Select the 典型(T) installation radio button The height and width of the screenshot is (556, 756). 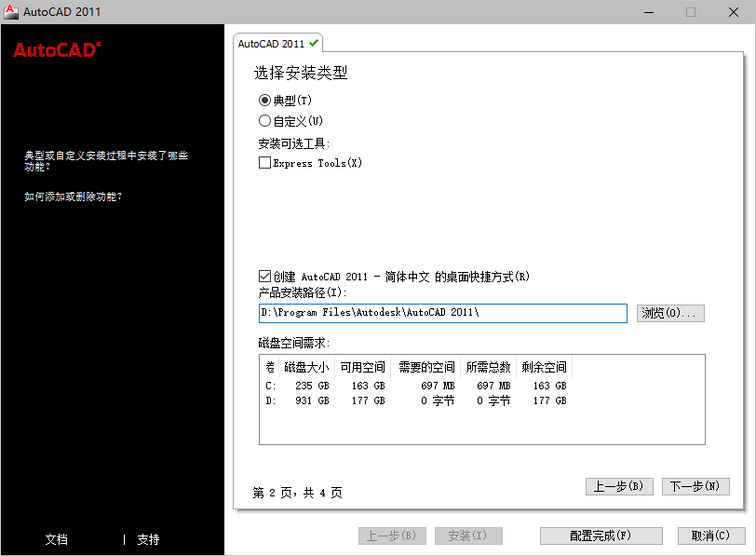(x=263, y=100)
